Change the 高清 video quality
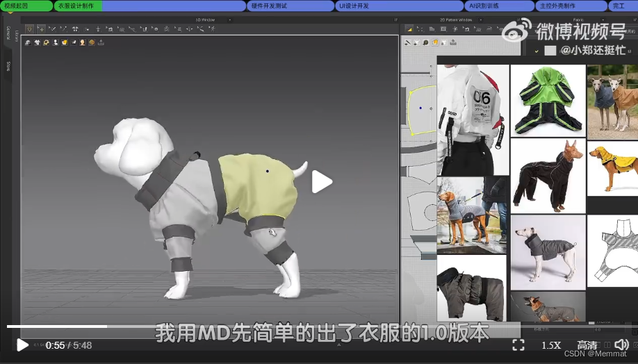Screen dimensions: 638x364 pos(587,345)
